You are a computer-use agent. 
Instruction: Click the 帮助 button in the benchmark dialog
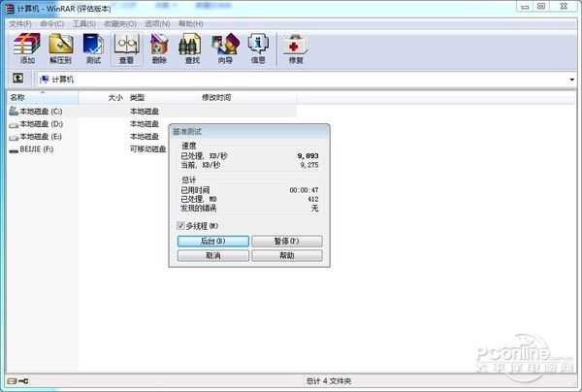click(287, 255)
